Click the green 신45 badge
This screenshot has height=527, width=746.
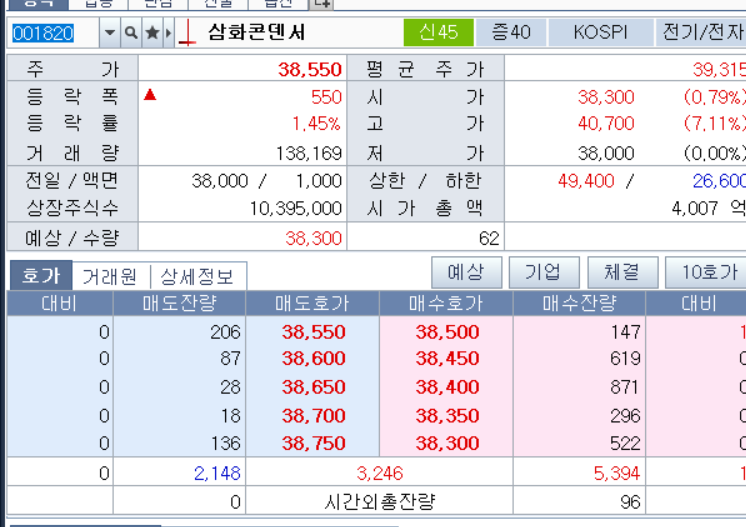pyautogui.click(x=438, y=32)
